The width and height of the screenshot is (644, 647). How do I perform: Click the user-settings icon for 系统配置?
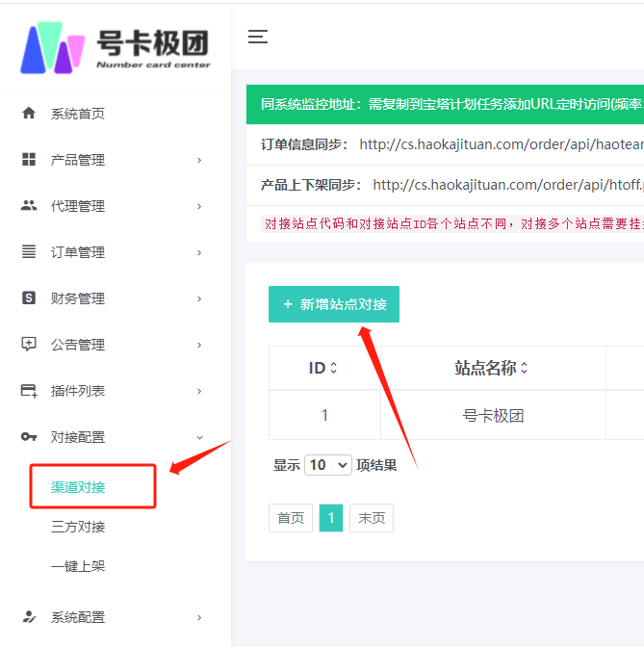(x=29, y=617)
